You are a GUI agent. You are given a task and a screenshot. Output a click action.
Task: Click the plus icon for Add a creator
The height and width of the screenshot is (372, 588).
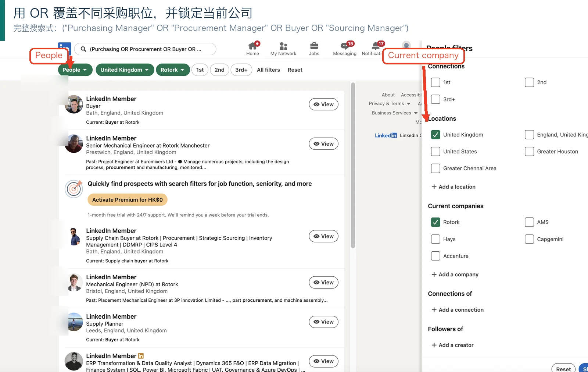434,345
